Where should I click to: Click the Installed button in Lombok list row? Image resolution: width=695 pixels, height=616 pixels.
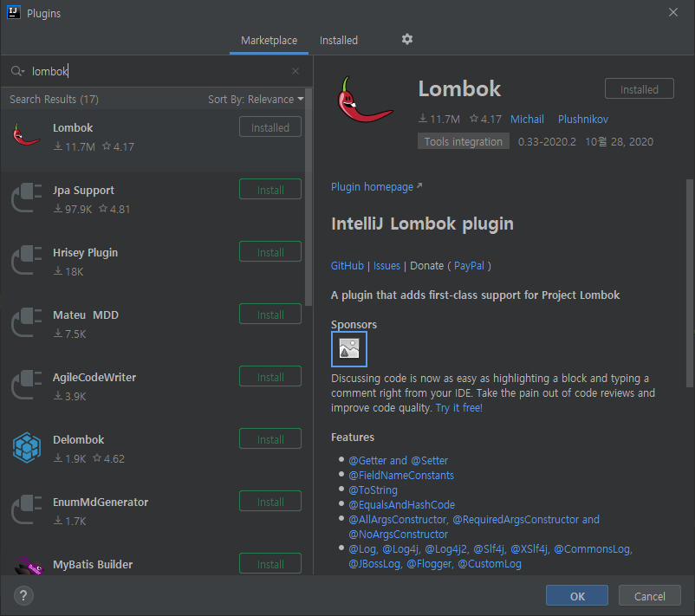coord(270,127)
